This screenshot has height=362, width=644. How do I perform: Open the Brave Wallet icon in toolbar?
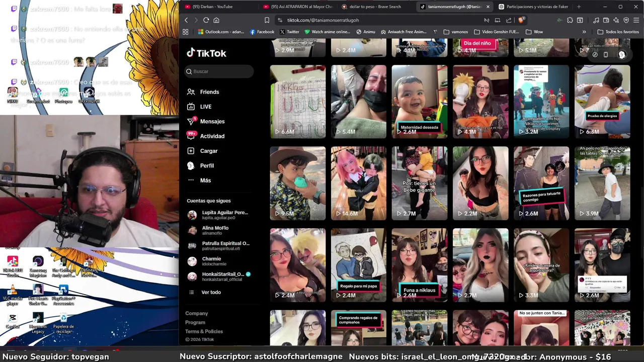[x=606, y=20]
